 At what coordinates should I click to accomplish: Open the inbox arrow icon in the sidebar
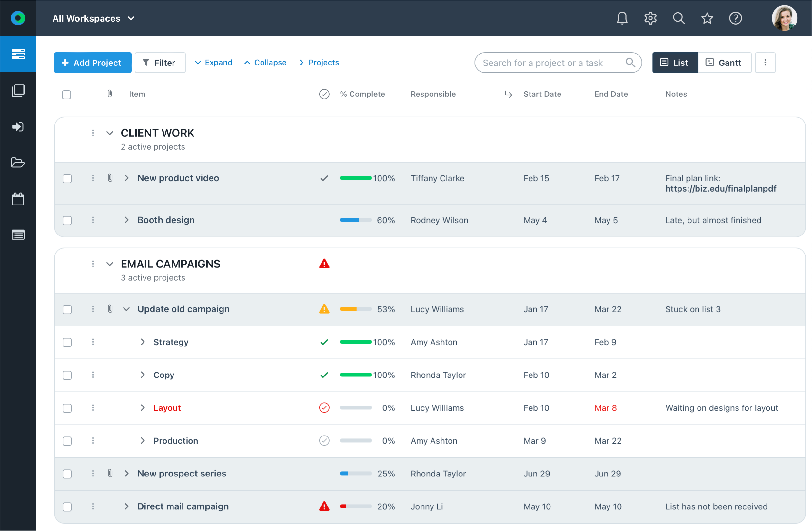click(x=18, y=126)
